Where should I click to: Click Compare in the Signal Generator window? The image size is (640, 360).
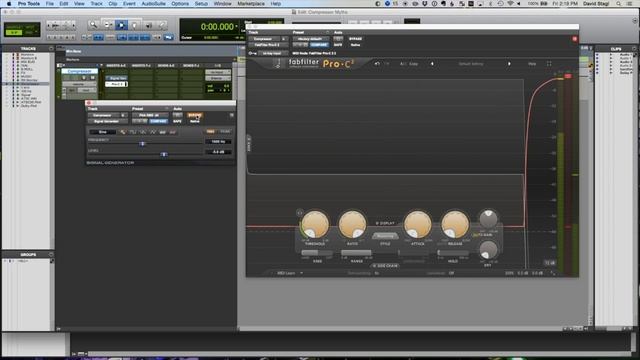point(158,121)
